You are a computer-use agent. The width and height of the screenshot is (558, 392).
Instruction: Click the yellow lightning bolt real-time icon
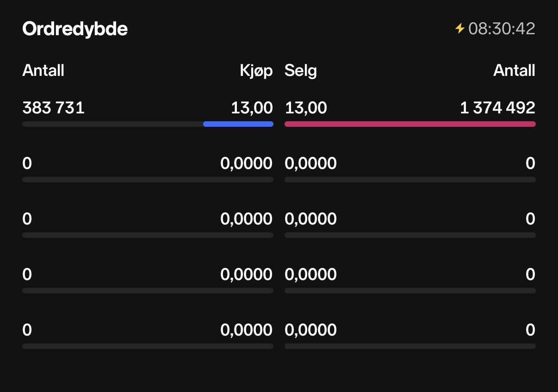click(x=459, y=29)
